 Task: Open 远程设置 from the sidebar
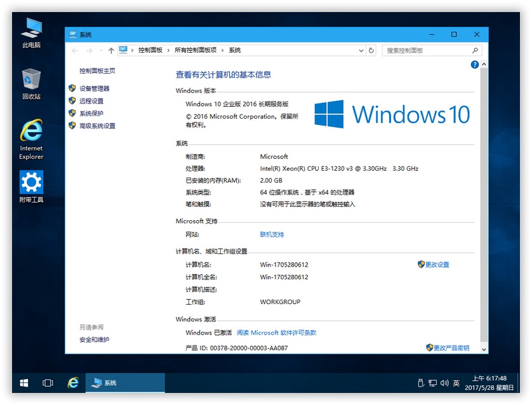pos(91,101)
